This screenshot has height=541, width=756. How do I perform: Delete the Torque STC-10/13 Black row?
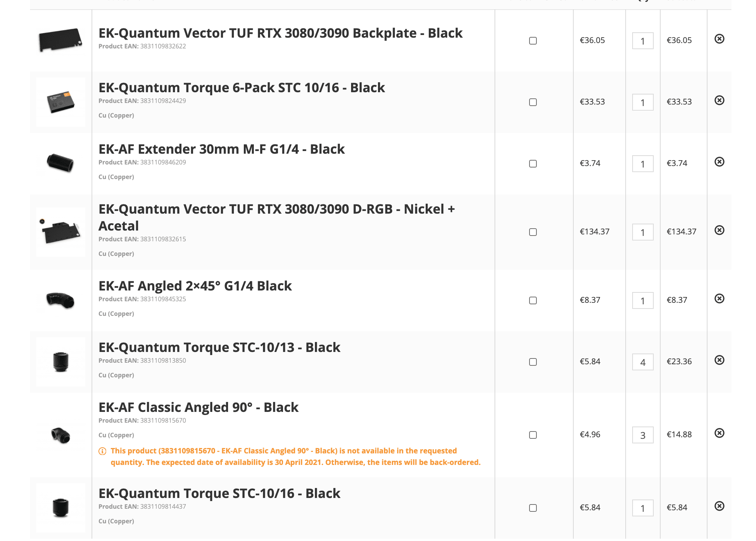coord(719,360)
